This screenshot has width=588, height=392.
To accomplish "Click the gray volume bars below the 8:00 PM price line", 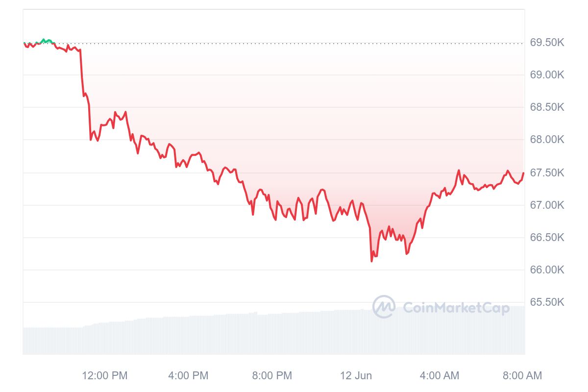I will click(x=272, y=334).
